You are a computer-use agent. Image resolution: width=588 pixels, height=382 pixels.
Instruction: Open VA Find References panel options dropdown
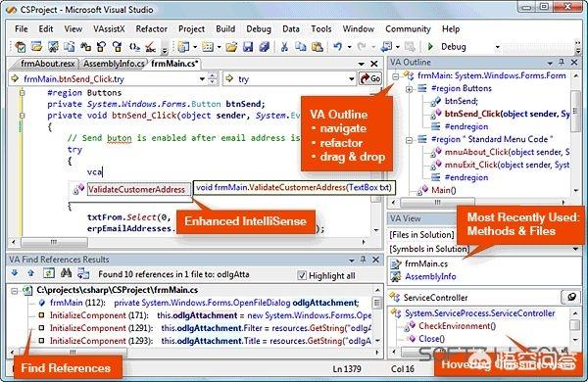[x=352, y=261]
